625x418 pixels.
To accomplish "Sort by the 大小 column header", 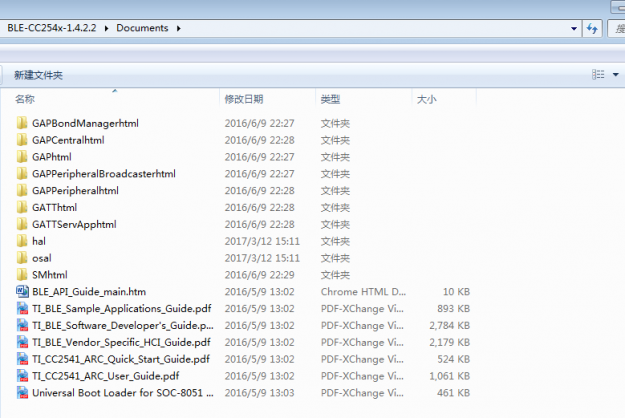I will tap(426, 99).
